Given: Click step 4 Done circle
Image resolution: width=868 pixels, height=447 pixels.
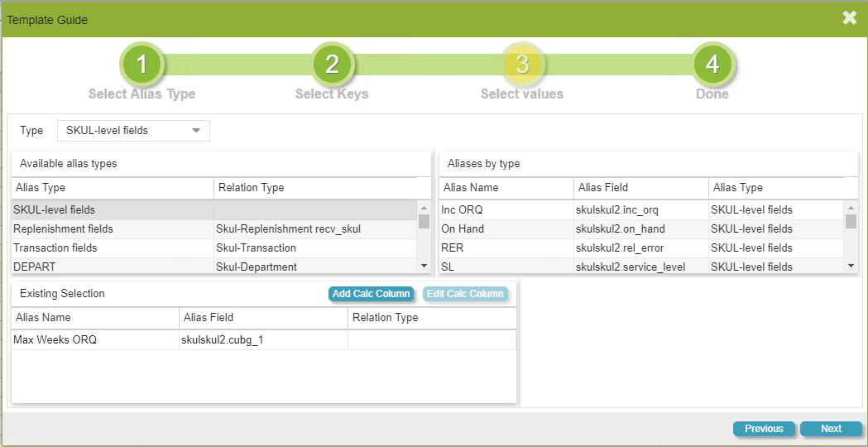Looking at the screenshot, I should click(x=712, y=64).
